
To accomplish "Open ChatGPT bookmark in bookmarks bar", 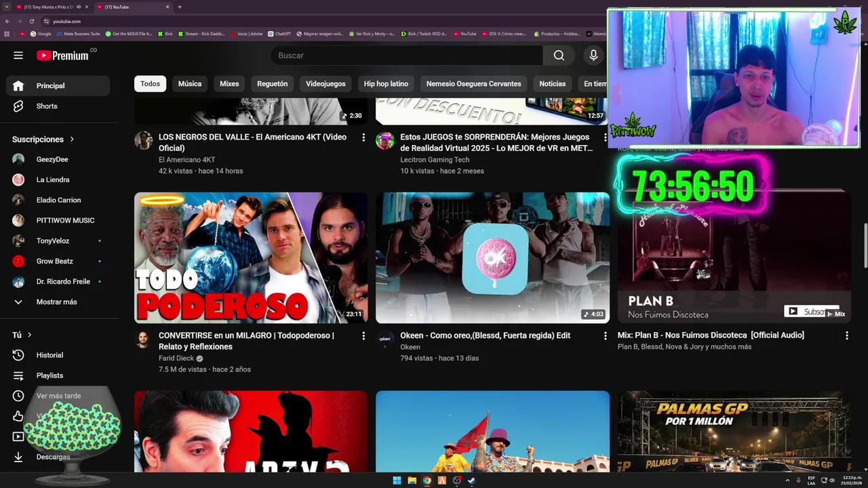I will (x=279, y=33).
